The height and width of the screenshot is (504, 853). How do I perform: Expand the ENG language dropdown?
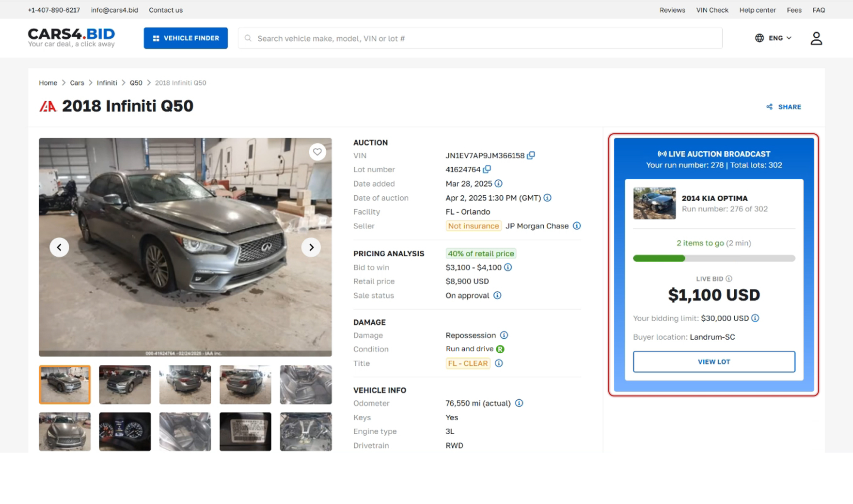click(780, 38)
